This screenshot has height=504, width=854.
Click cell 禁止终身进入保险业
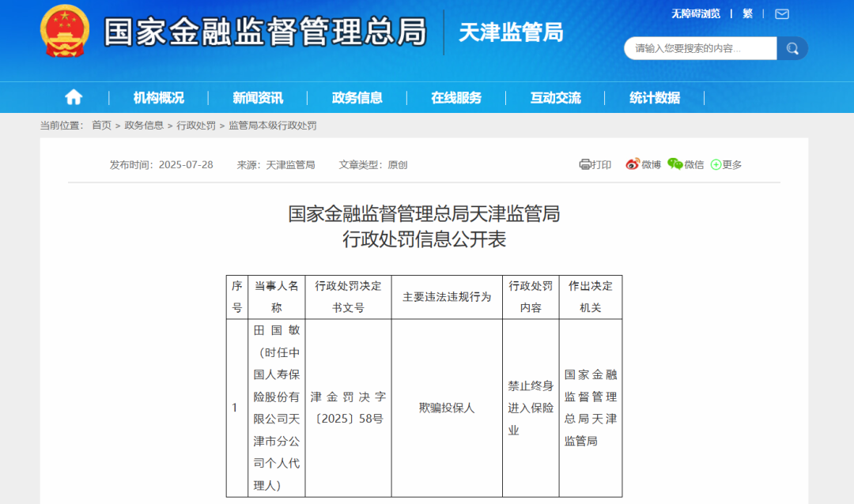tap(531, 408)
